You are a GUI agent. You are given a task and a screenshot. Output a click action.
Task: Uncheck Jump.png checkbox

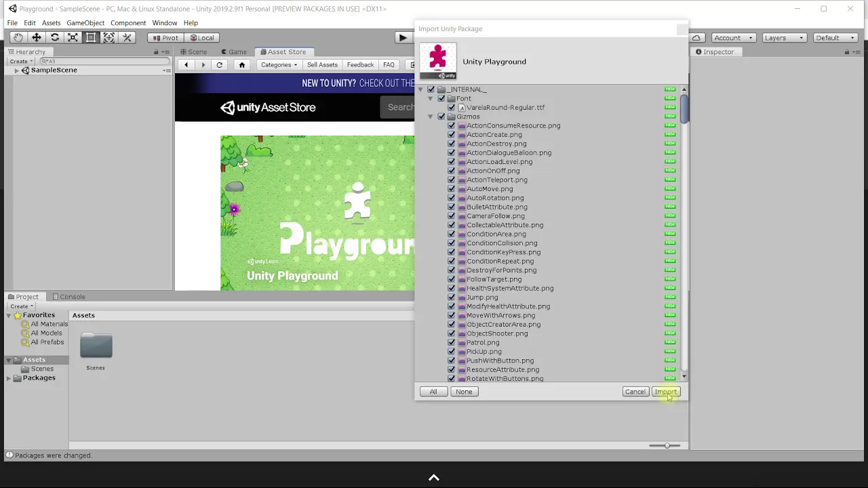click(452, 297)
